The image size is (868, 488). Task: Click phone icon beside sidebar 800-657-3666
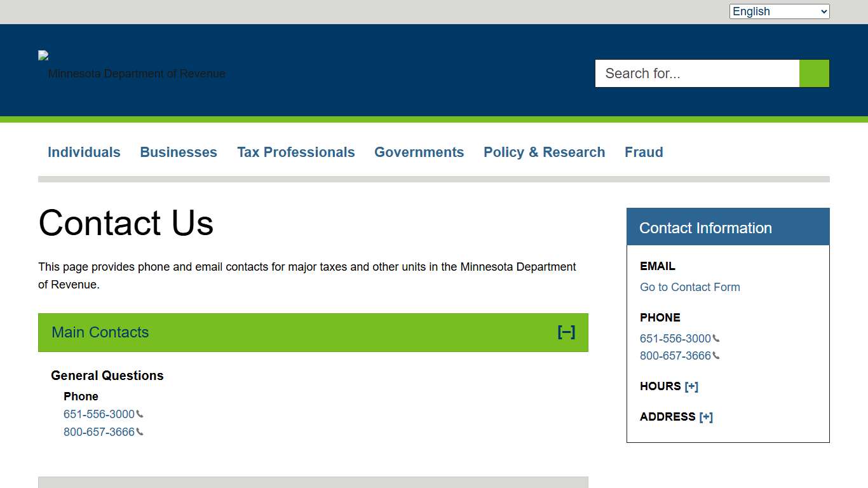point(717,356)
